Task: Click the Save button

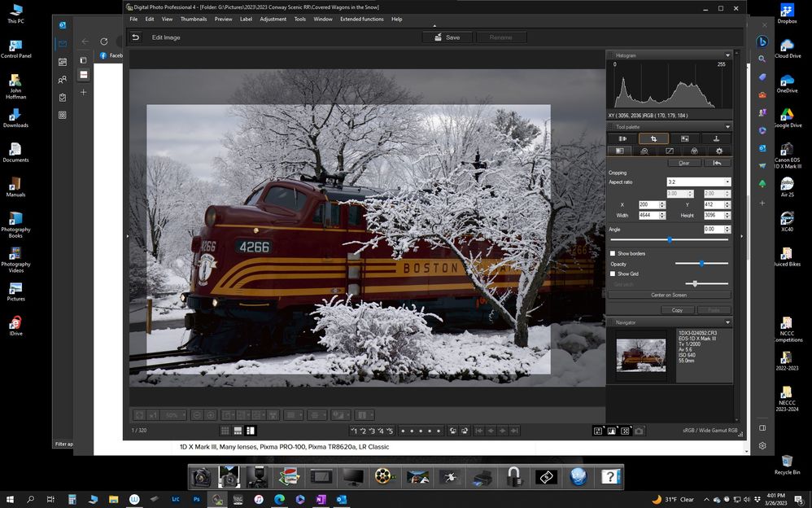Action: pos(447,37)
